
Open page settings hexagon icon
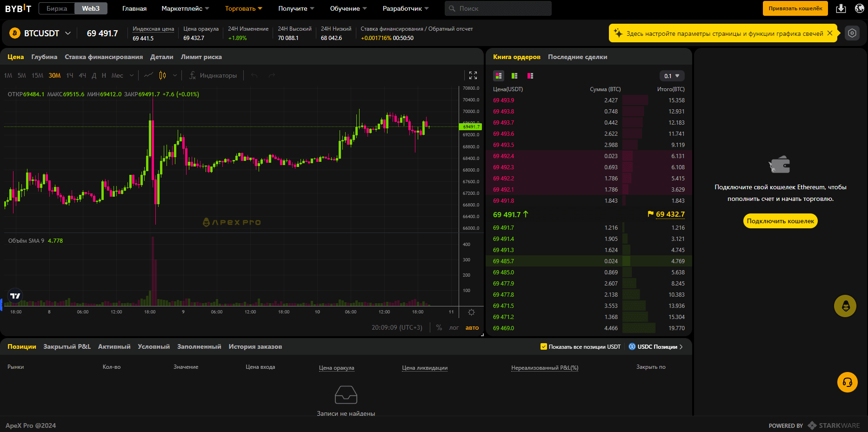852,33
